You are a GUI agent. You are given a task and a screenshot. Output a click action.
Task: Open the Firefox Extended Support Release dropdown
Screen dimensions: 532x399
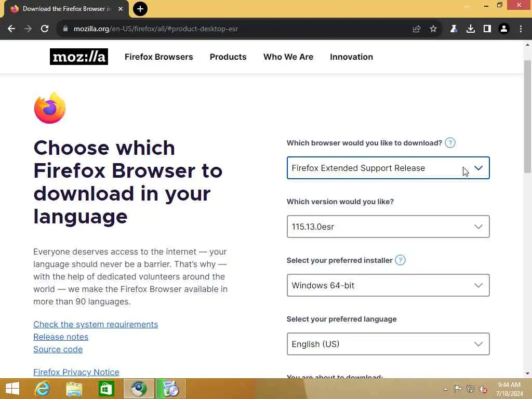coord(388,168)
